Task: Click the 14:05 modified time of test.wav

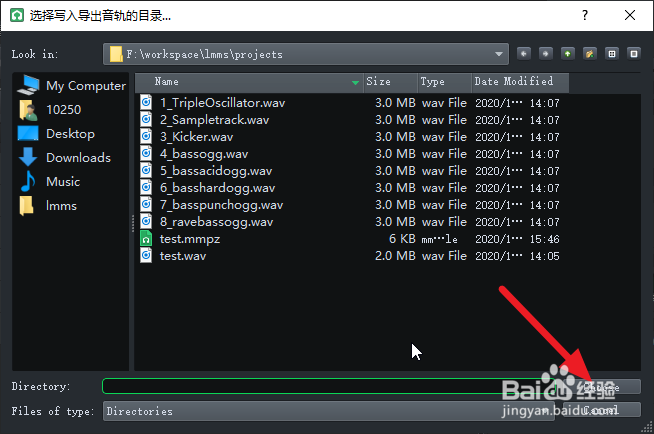Action: pyautogui.click(x=544, y=256)
